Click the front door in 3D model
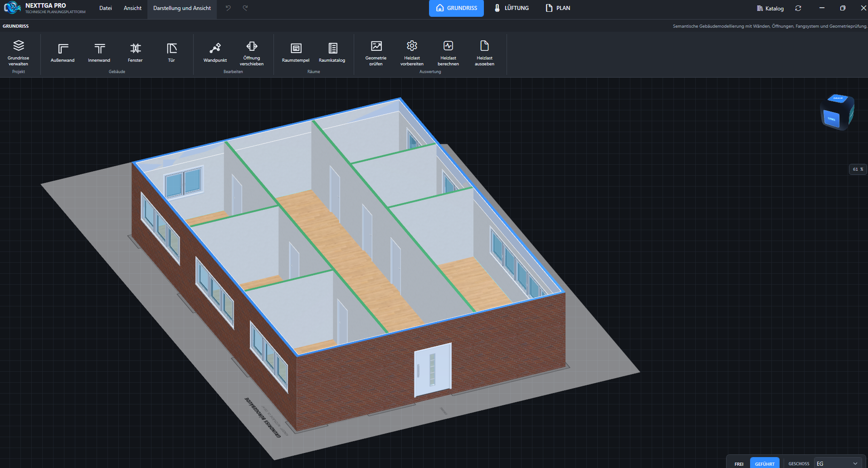Screen dimensions: 868x468 coord(433,370)
